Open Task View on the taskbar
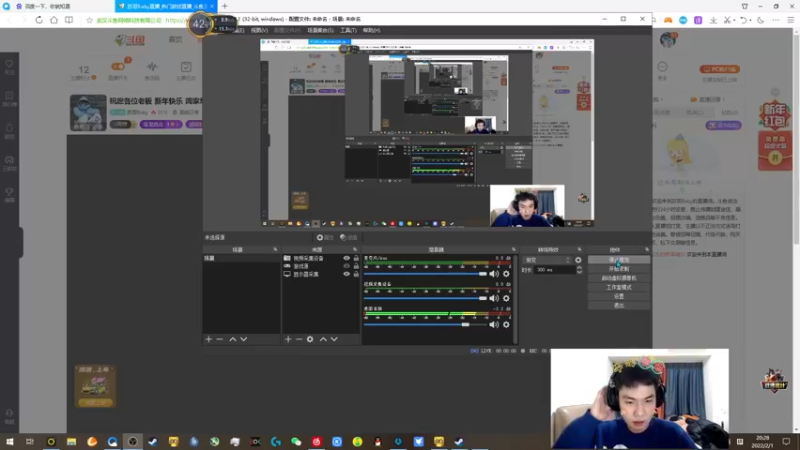This screenshot has width=800, height=450. point(30,441)
